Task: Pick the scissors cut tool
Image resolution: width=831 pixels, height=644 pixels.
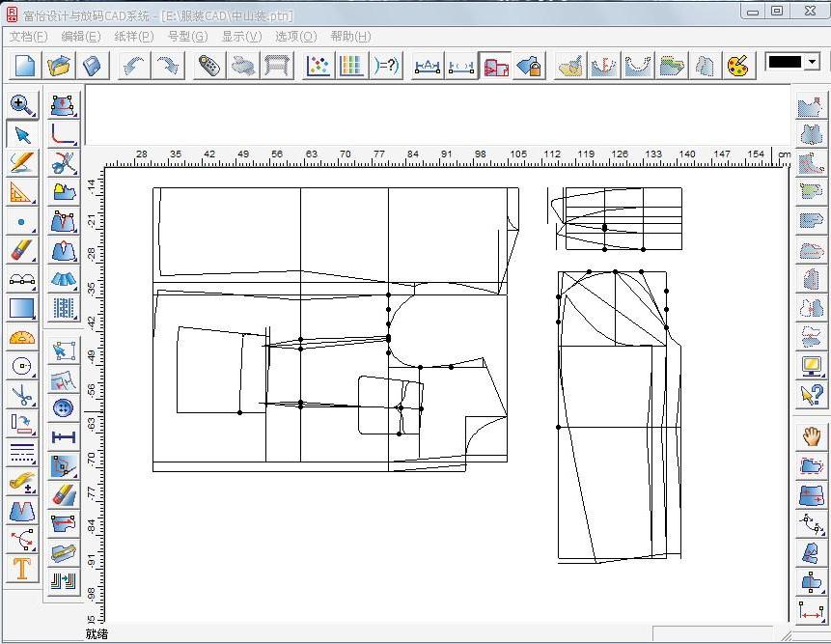Action: (x=21, y=394)
